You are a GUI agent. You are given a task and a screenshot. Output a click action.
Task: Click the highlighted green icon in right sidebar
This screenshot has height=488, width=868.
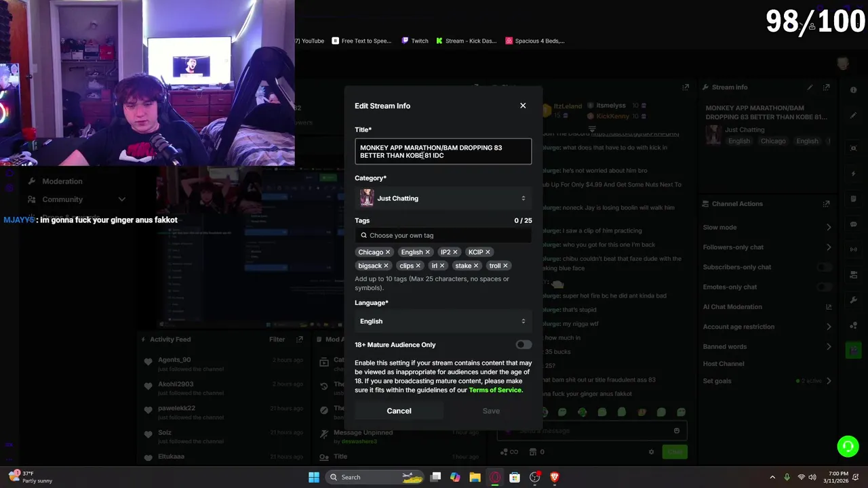pyautogui.click(x=853, y=350)
